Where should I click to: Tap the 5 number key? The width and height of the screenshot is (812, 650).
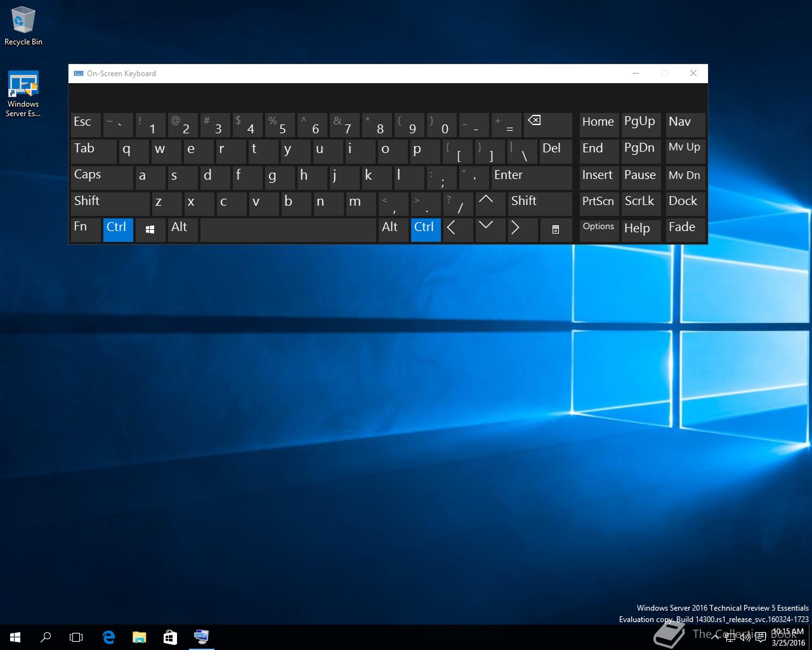(x=280, y=125)
